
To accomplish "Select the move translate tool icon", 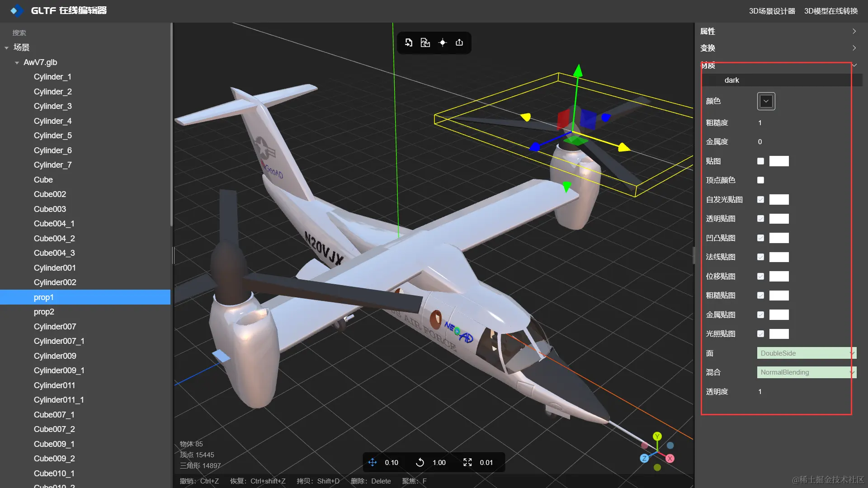I will [373, 462].
